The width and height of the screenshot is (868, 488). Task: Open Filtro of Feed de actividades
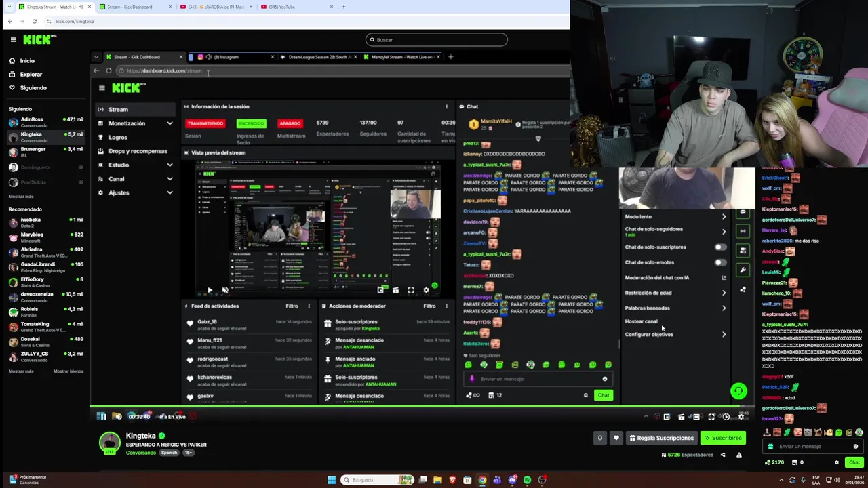pyautogui.click(x=292, y=306)
